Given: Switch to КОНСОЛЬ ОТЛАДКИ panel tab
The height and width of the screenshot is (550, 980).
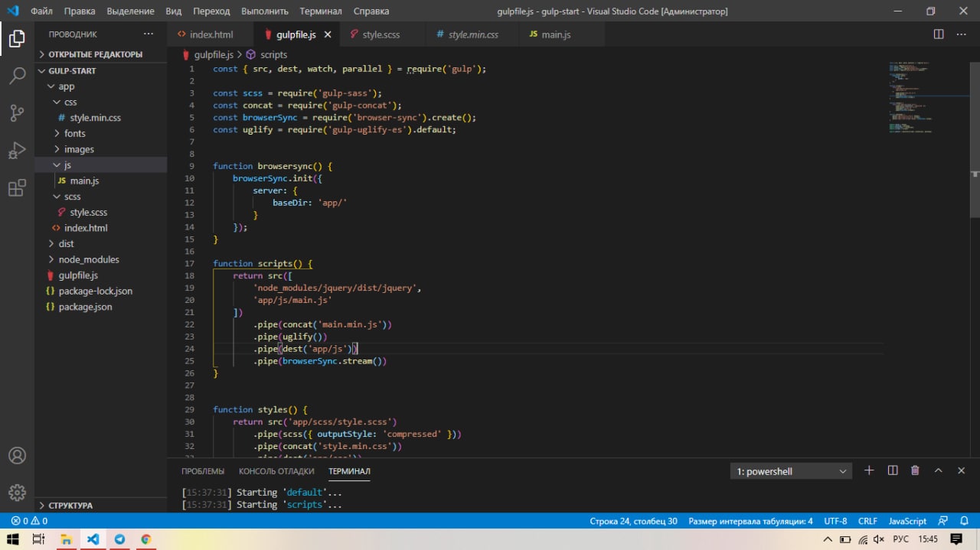Looking at the screenshot, I should coord(276,471).
